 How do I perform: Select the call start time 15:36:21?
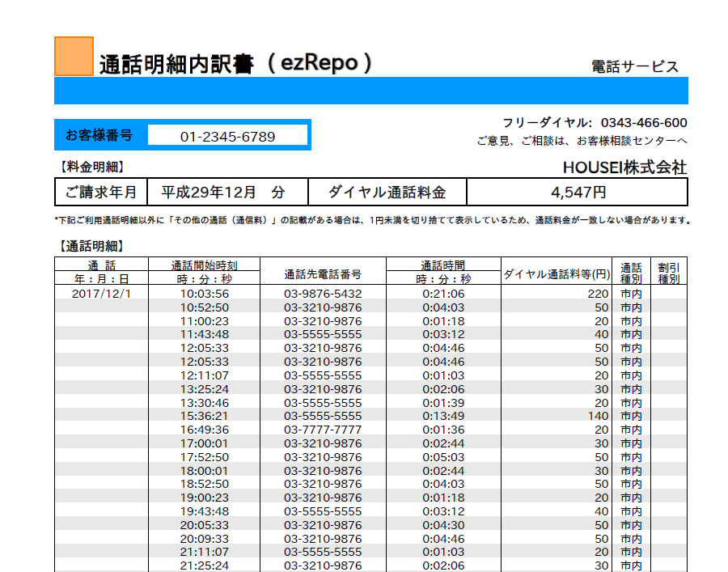[204, 416]
